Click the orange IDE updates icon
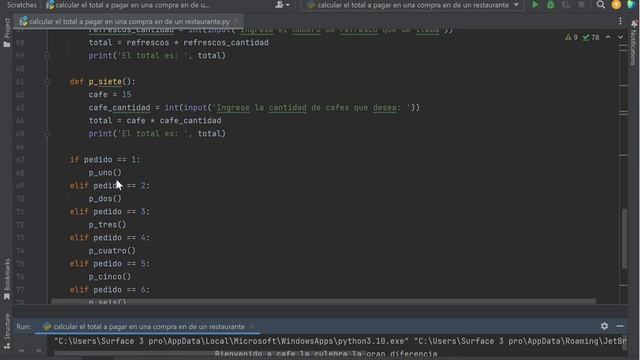The height and width of the screenshot is (360, 640). pyautogui.click(x=616, y=5)
